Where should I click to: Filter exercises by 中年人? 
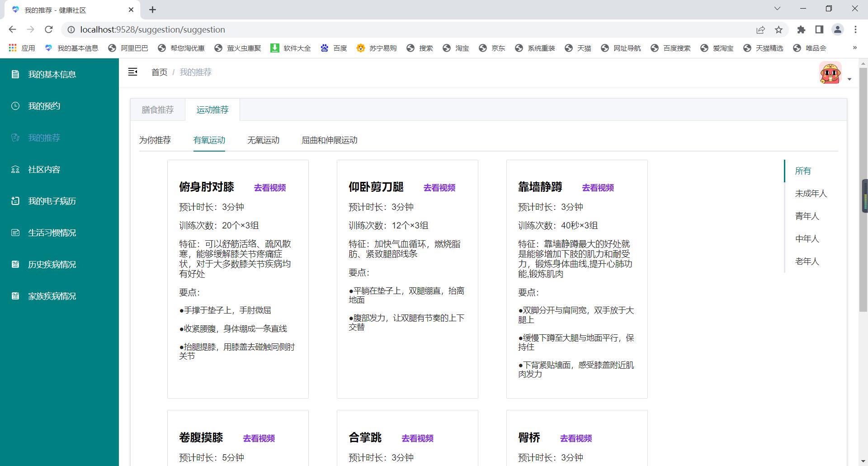coord(807,239)
